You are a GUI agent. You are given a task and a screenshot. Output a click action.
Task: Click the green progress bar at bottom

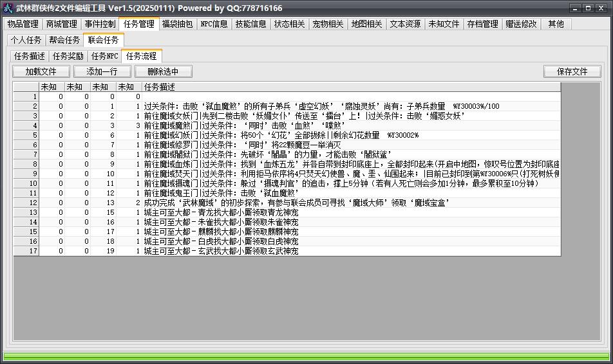(306, 356)
